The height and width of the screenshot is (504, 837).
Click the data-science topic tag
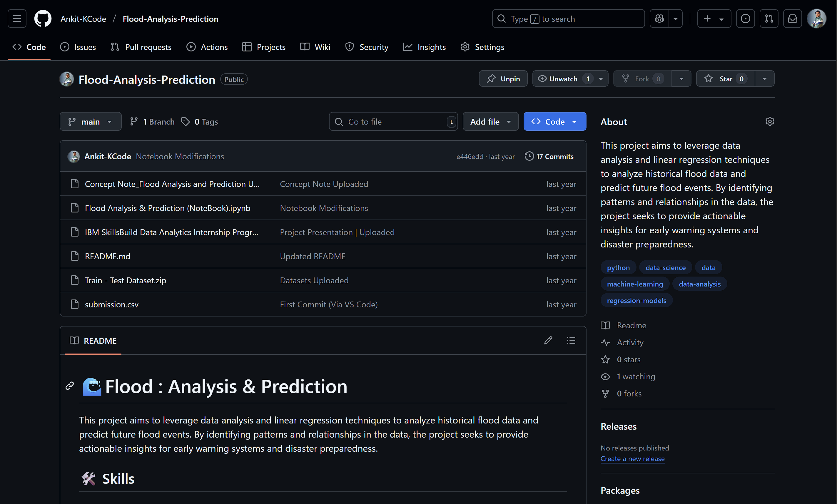click(x=666, y=267)
